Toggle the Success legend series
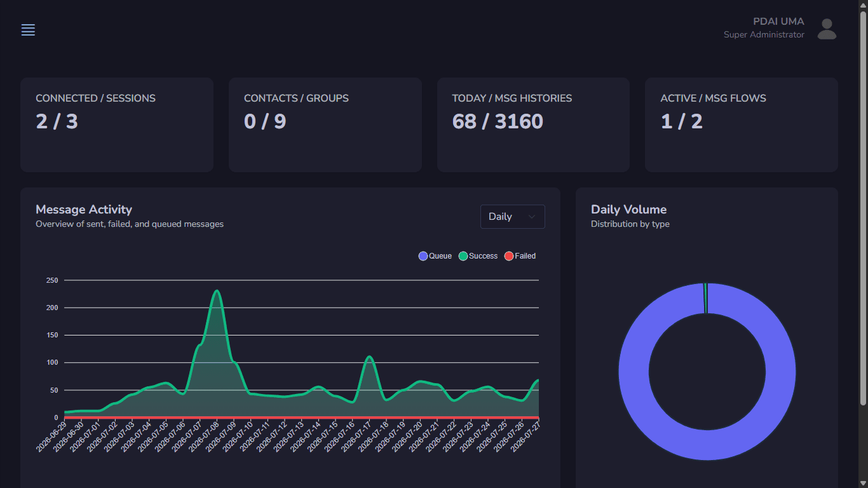Screen dimensions: 868x488 (478, 256)
